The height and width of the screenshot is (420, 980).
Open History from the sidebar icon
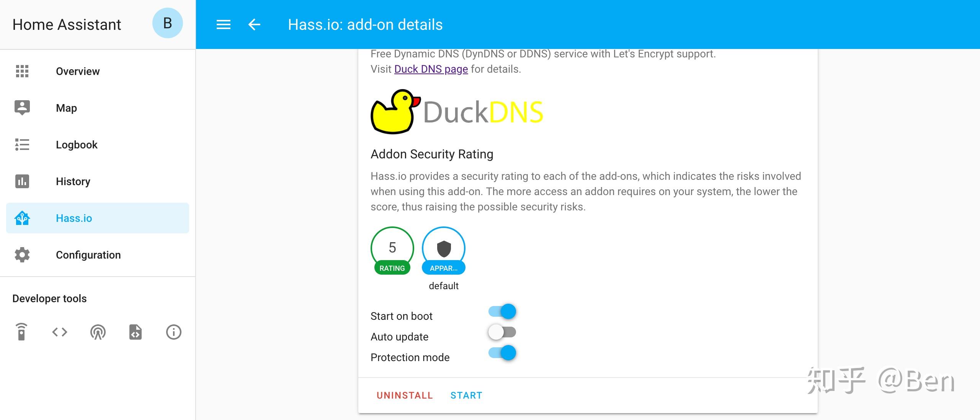(22, 181)
